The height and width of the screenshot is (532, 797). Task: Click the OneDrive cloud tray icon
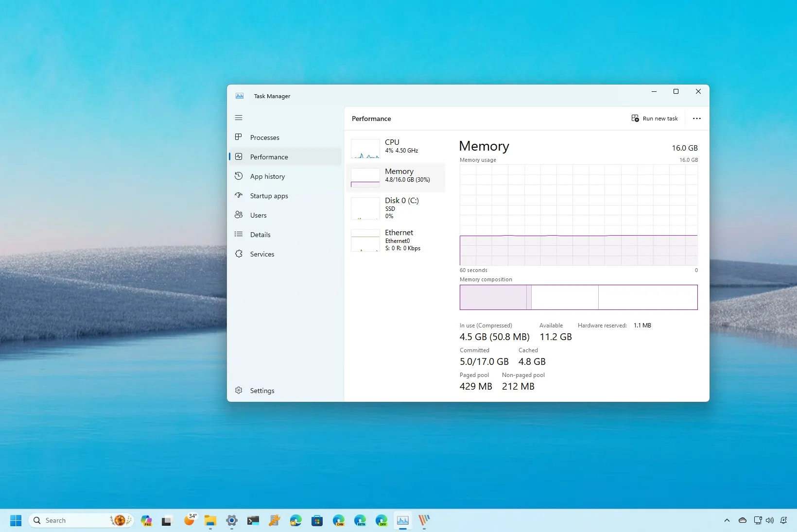pos(743,520)
